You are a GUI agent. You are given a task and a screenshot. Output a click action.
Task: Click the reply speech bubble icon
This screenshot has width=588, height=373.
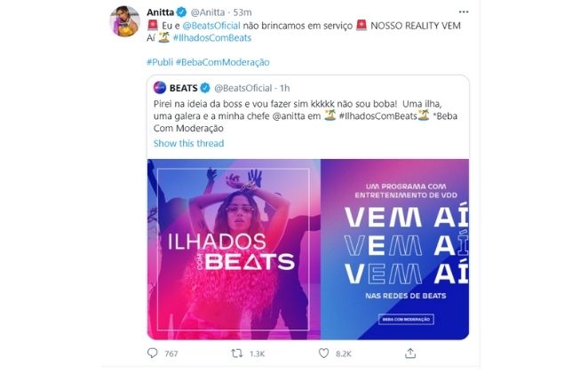point(152,353)
